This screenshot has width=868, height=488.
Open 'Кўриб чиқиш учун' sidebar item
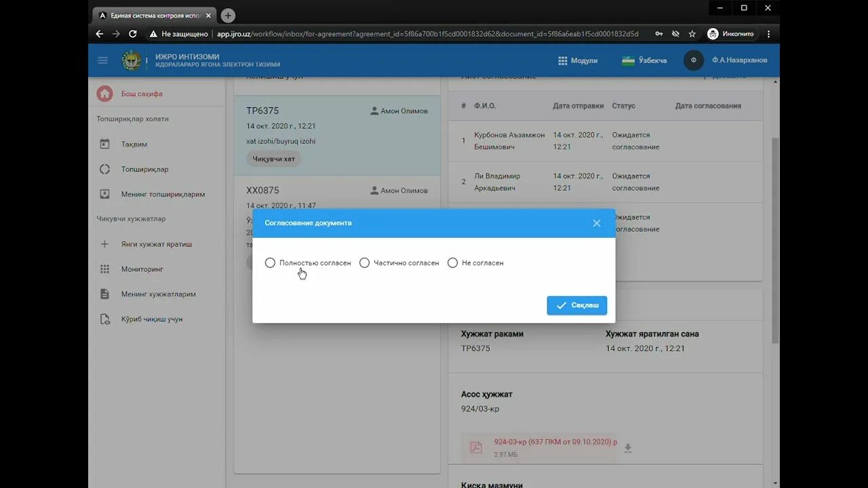click(152, 319)
